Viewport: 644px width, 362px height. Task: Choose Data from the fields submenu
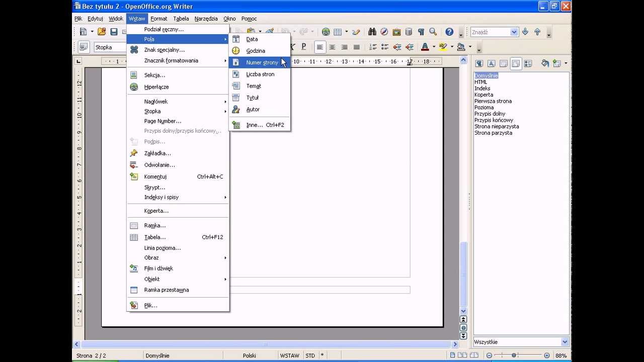(260, 39)
